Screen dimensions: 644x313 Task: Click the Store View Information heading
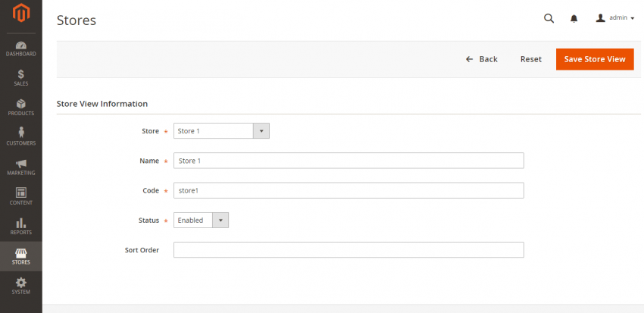102,104
